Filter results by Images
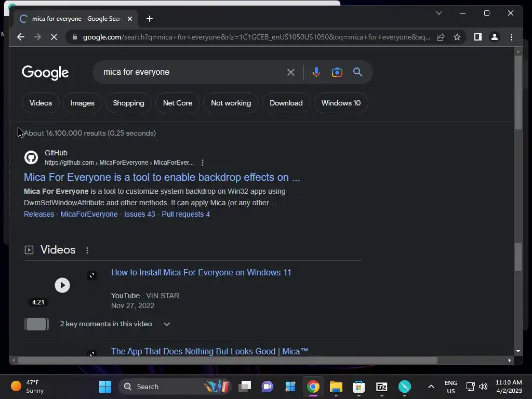The width and height of the screenshot is (532, 399). pos(83,103)
